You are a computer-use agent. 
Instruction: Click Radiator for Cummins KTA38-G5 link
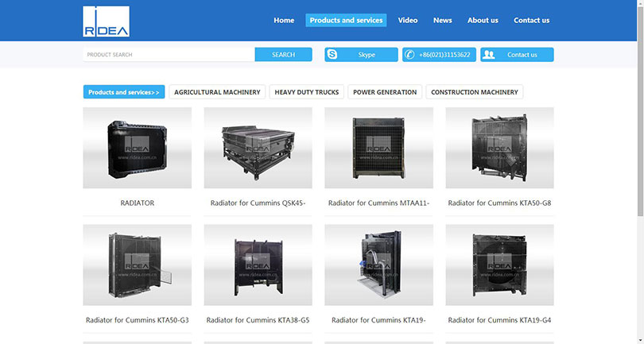pos(258,320)
